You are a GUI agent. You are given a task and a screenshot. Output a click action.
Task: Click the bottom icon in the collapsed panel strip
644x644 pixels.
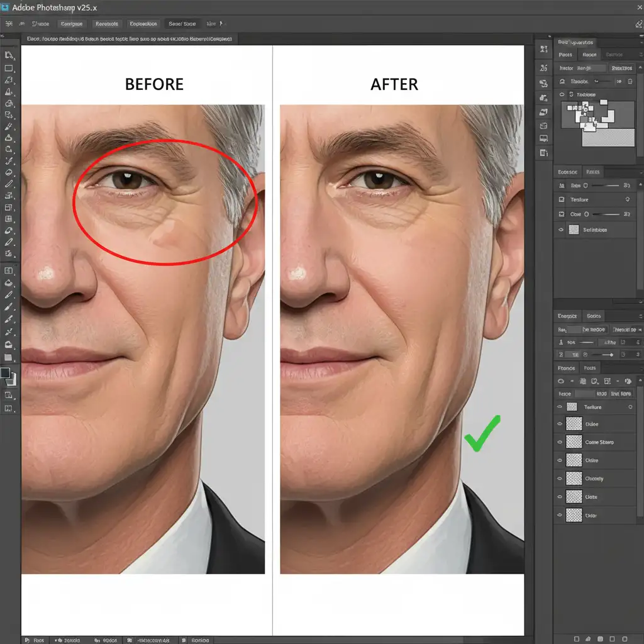(543, 153)
